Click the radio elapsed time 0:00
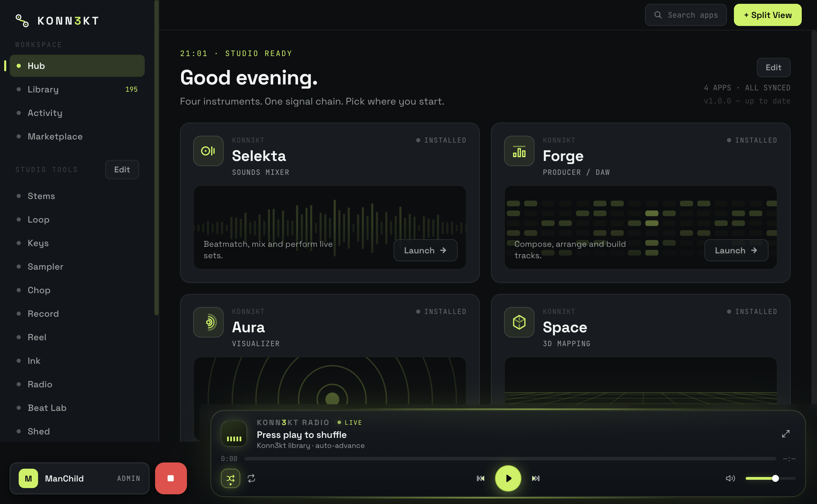 click(x=229, y=459)
